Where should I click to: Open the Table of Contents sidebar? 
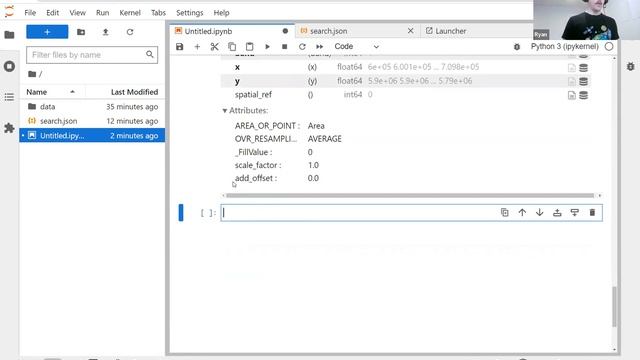tap(9, 97)
